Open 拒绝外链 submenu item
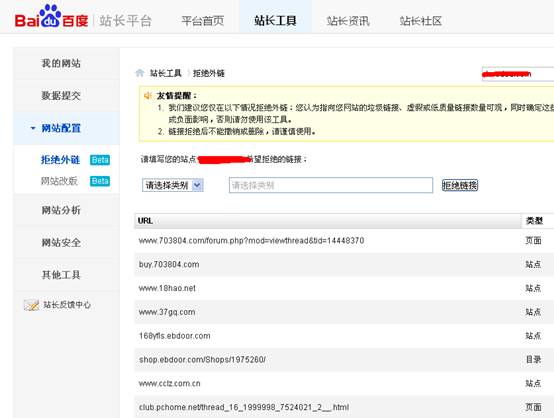 tap(60, 160)
